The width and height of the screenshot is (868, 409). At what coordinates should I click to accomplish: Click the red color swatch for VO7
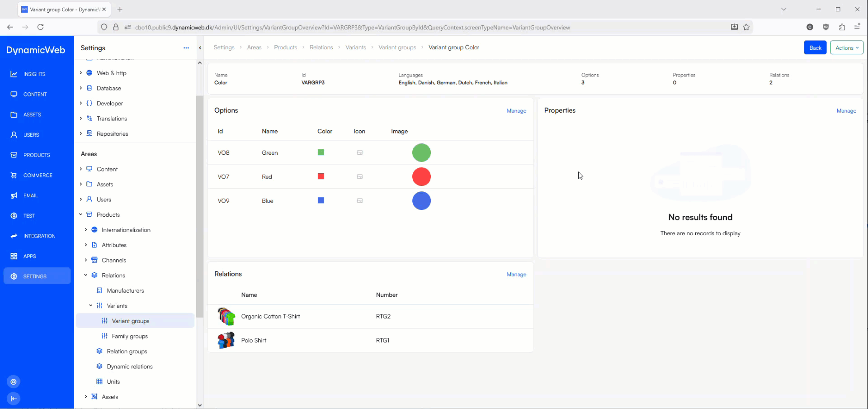click(x=321, y=176)
